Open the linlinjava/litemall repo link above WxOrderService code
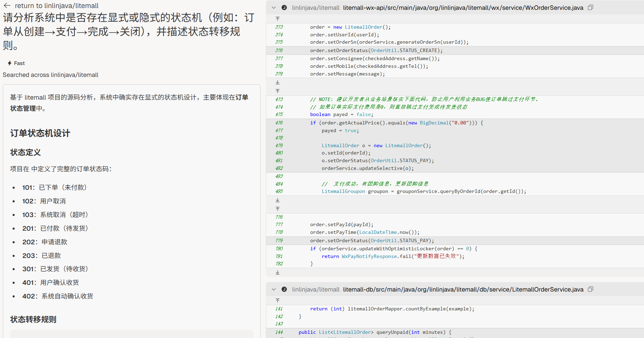This screenshot has width=644, height=338. point(316,8)
